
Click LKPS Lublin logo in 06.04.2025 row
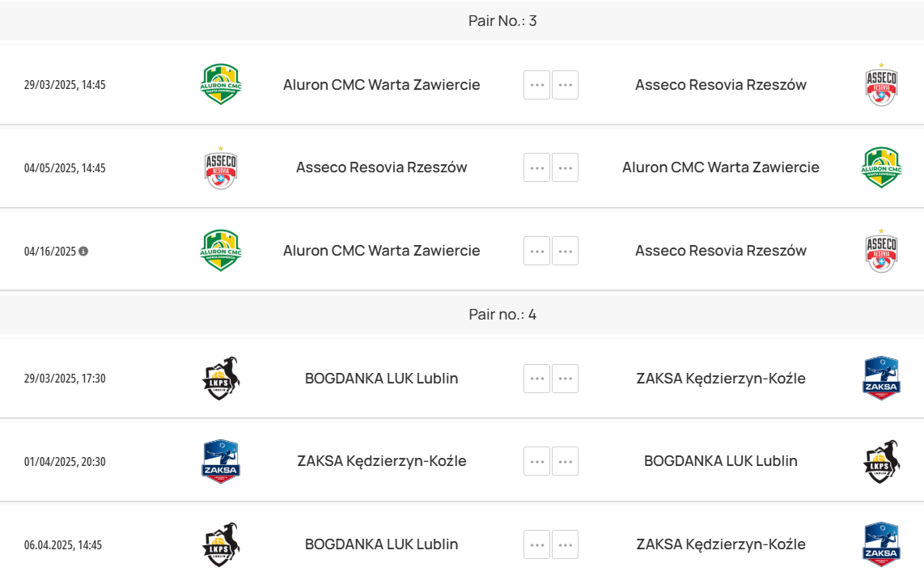tap(221, 544)
